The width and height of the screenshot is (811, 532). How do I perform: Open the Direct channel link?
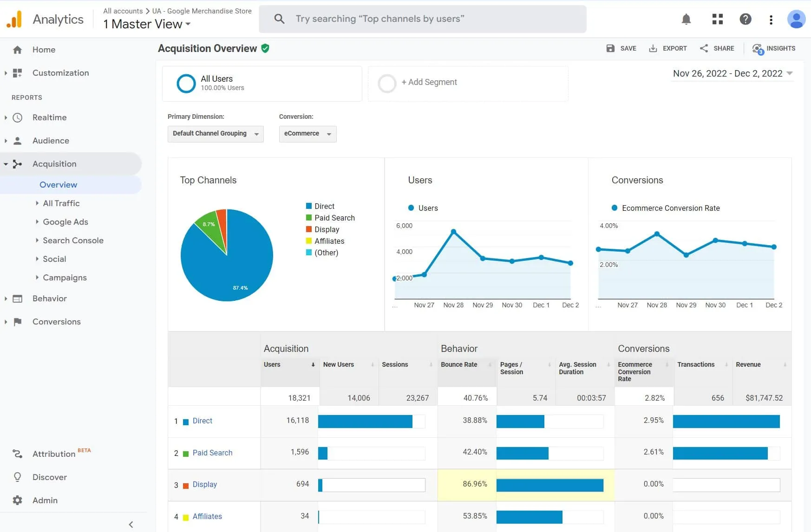pyautogui.click(x=203, y=421)
